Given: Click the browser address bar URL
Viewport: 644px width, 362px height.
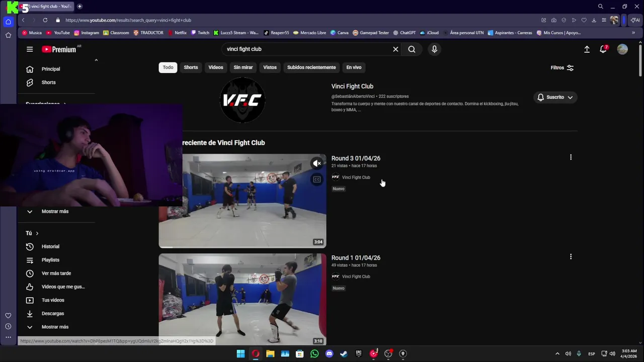Looking at the screenshot, I should point(128,20).
